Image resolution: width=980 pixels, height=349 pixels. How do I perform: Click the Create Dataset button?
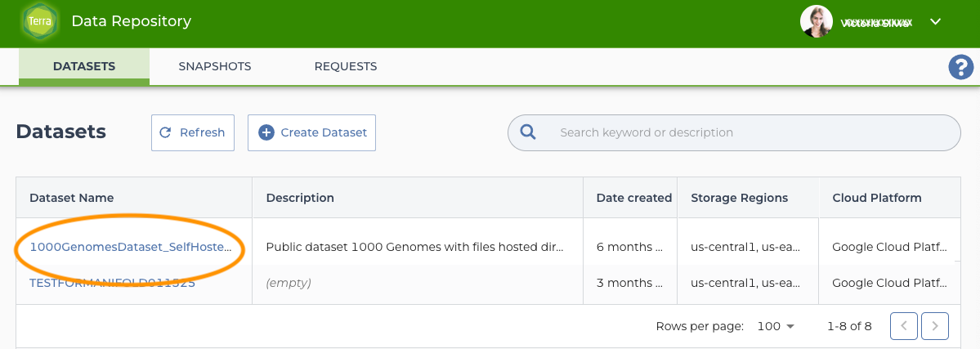(311, 132)
